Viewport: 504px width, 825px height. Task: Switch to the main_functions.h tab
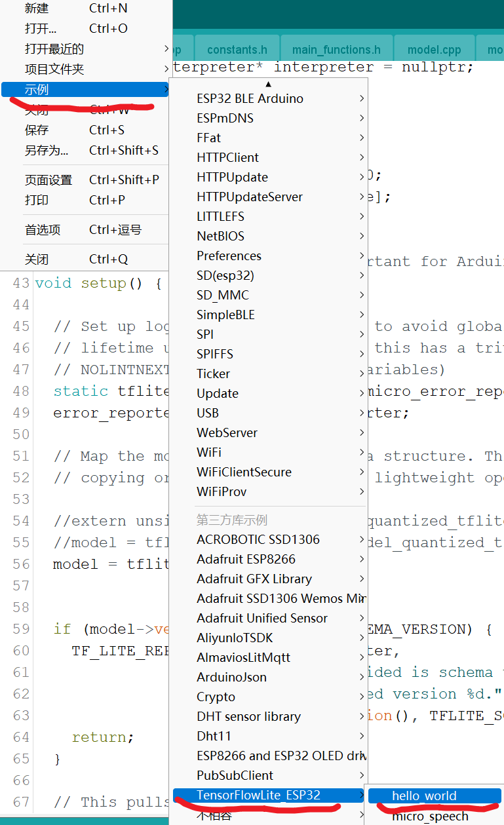(336, 50)
